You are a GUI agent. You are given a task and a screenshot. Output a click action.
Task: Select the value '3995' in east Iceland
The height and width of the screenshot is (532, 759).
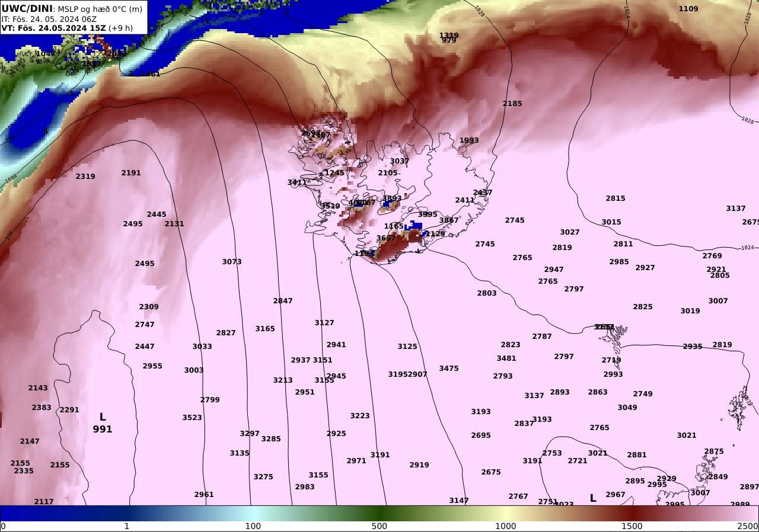coord(428,214)
